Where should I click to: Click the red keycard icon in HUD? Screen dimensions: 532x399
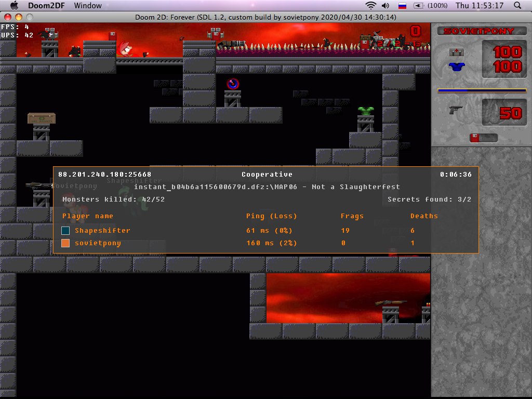474,137
